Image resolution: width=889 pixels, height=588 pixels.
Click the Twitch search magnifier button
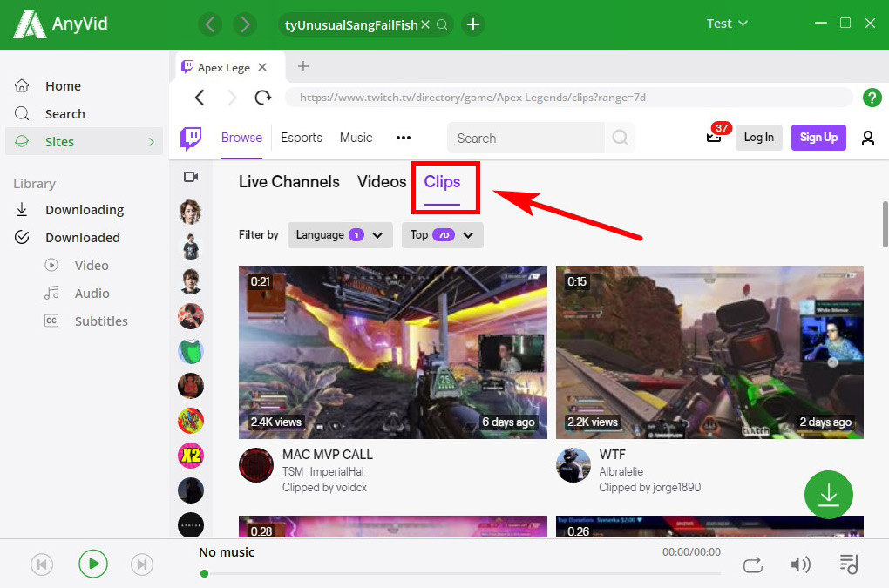620,138
